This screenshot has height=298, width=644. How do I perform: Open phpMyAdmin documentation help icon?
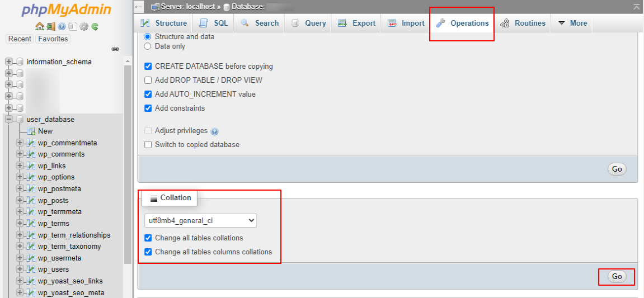(62, 26)
